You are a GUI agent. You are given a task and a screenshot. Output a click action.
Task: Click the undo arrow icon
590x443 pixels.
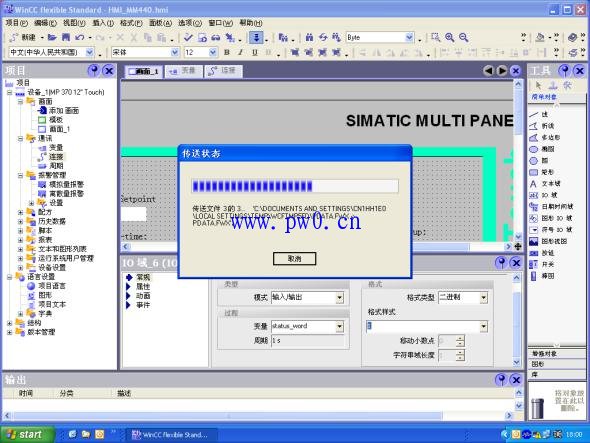point(79,37)
